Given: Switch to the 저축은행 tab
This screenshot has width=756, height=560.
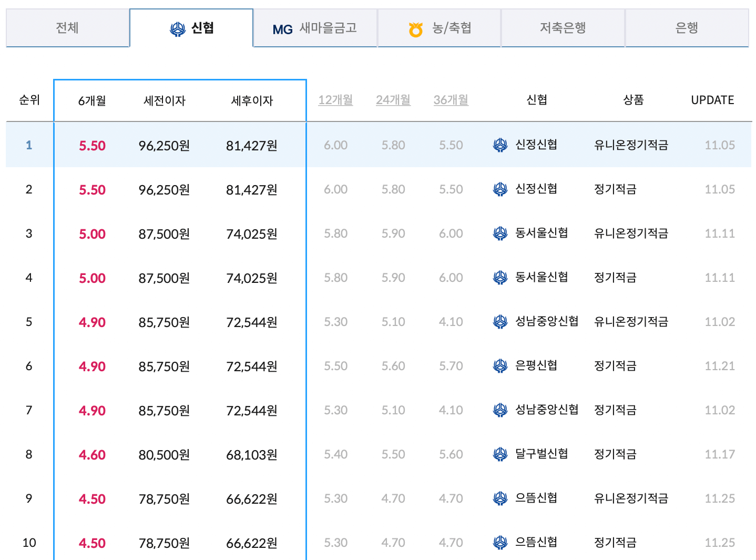Looking at the screenshot, I should (563, 28).
